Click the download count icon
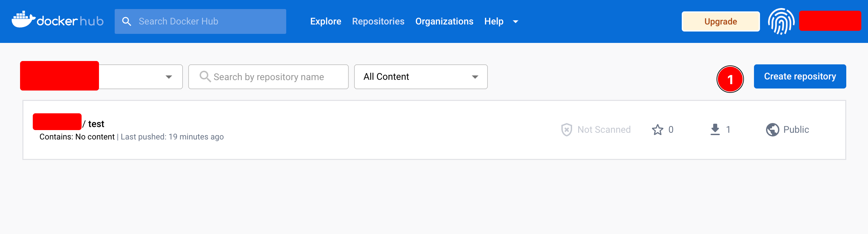 715,130
